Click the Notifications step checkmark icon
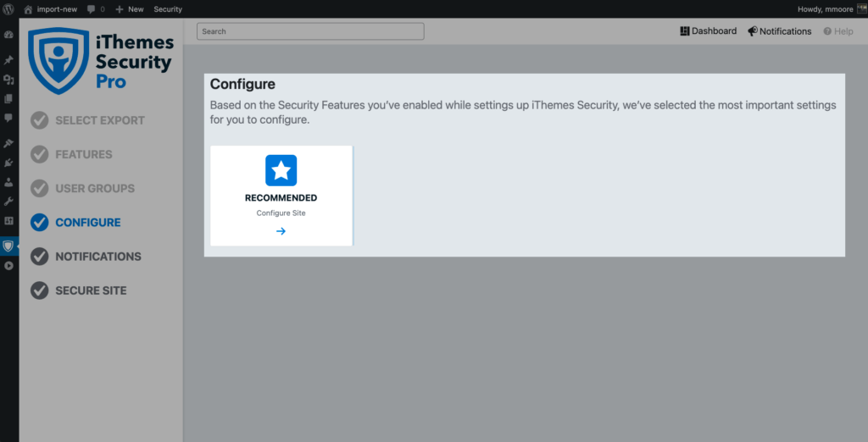Screen dimensions: 868x442 coord(39,257)
